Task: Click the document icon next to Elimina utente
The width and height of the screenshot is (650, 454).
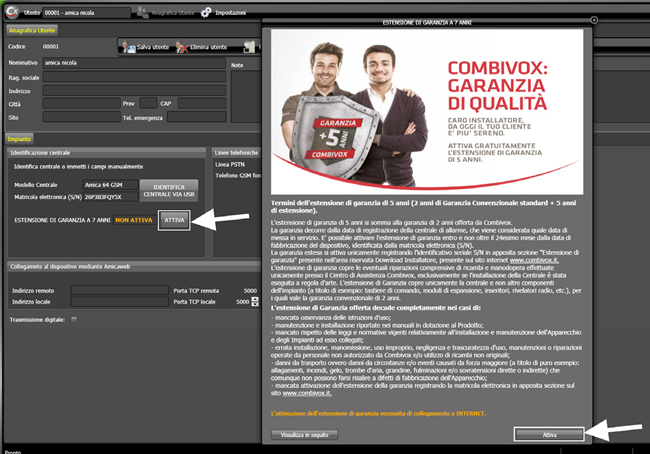Action: [249, 47]
